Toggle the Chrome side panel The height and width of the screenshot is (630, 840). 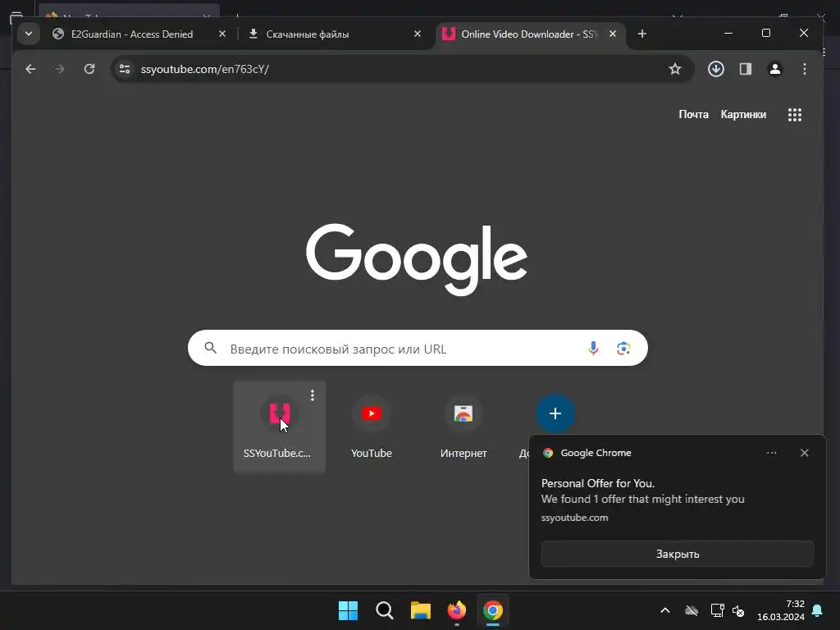click(746, 69)
